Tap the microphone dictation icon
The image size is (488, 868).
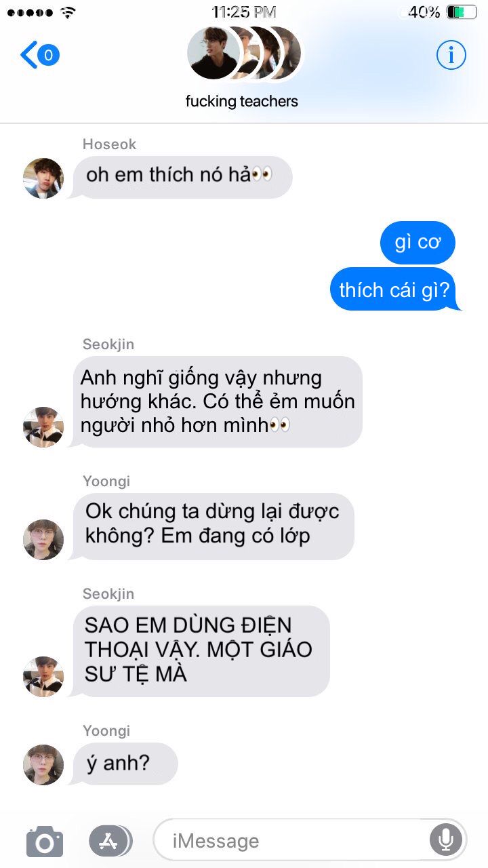coord(445,841)
